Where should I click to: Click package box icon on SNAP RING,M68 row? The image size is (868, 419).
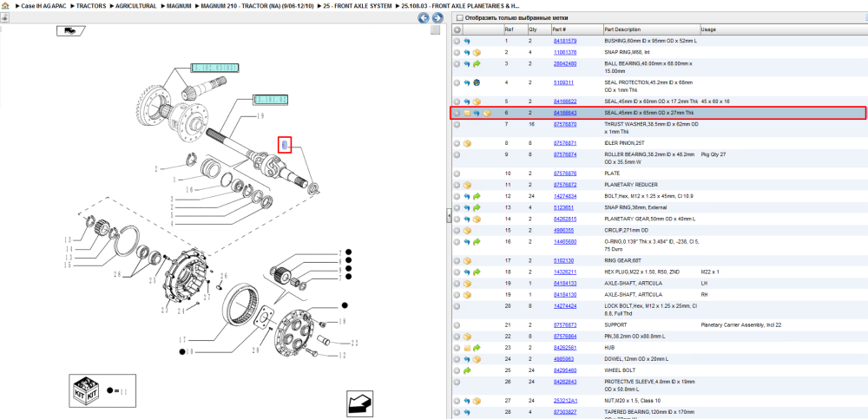(x=477, y=53)
